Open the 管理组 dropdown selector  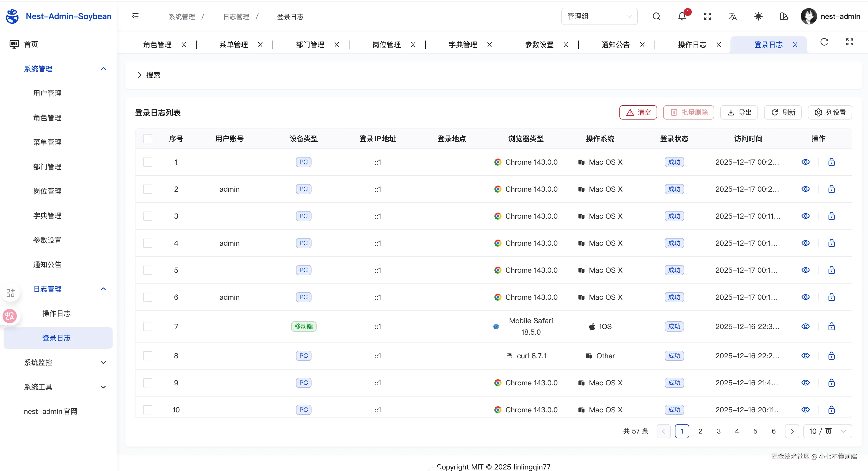pos(599,17)
